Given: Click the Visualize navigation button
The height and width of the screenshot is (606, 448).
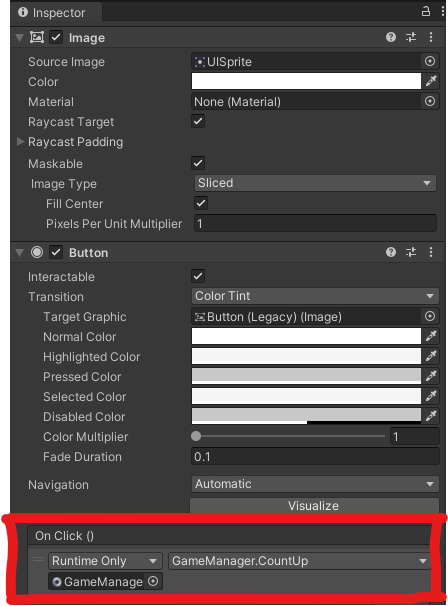Looking at the screenshot, I should (314, 506).
